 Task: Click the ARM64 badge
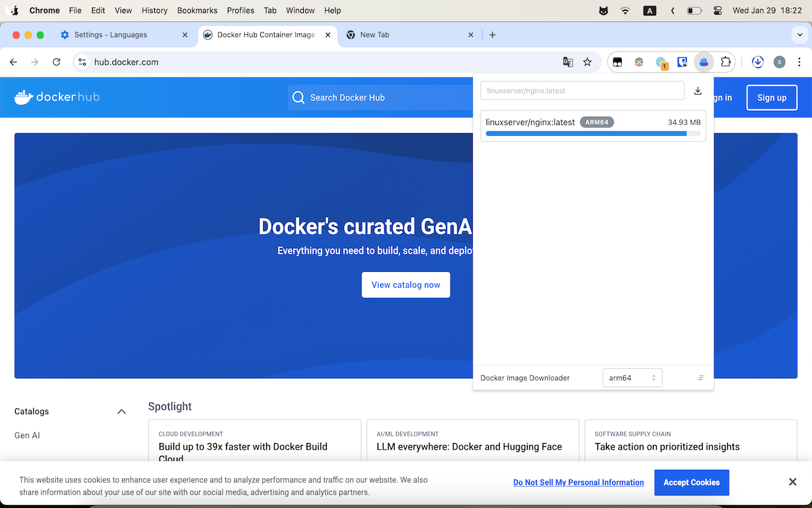[597, 122]
